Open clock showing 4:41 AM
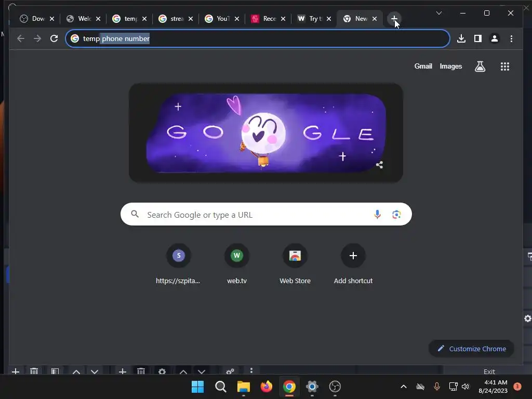 pos(493,387)
